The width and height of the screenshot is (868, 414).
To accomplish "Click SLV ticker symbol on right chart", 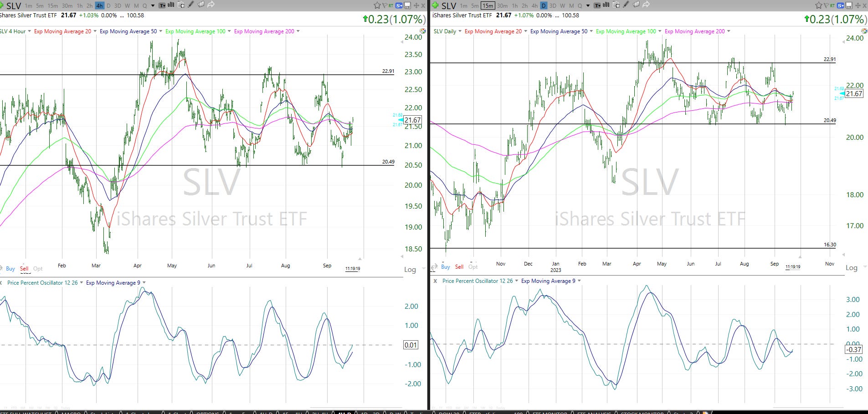I will coord(449,6).
